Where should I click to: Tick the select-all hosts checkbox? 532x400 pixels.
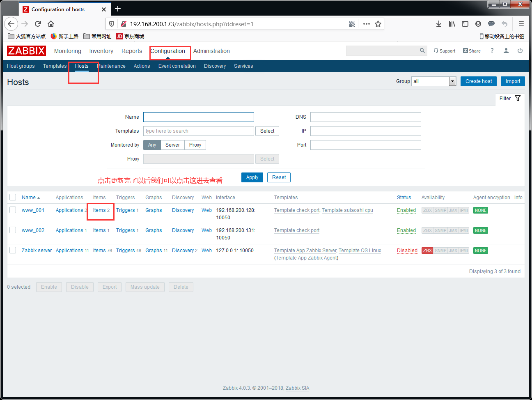13,197
